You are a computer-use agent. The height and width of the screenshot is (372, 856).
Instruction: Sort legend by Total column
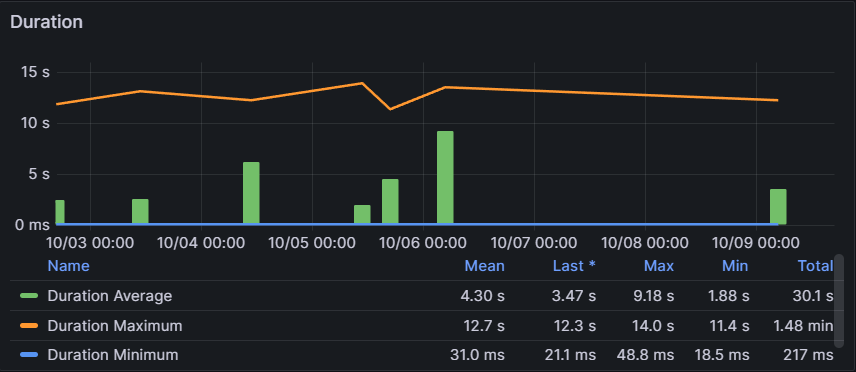point(815,266)
